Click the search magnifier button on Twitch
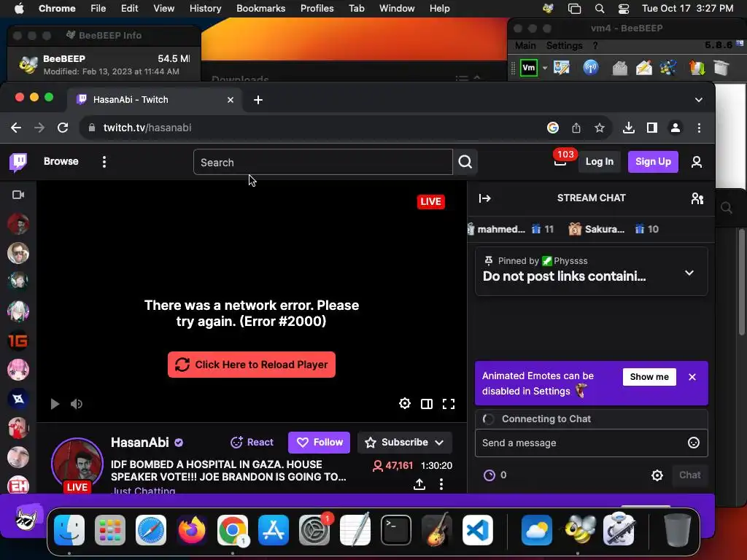This screenshot has height=560, width=747. click(465, 163)
